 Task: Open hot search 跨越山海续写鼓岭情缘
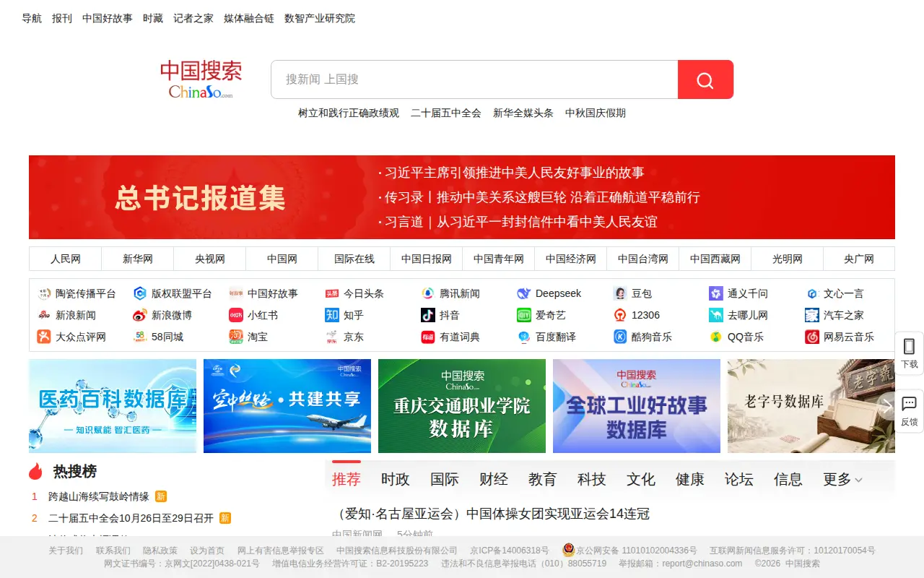(99, 496)
